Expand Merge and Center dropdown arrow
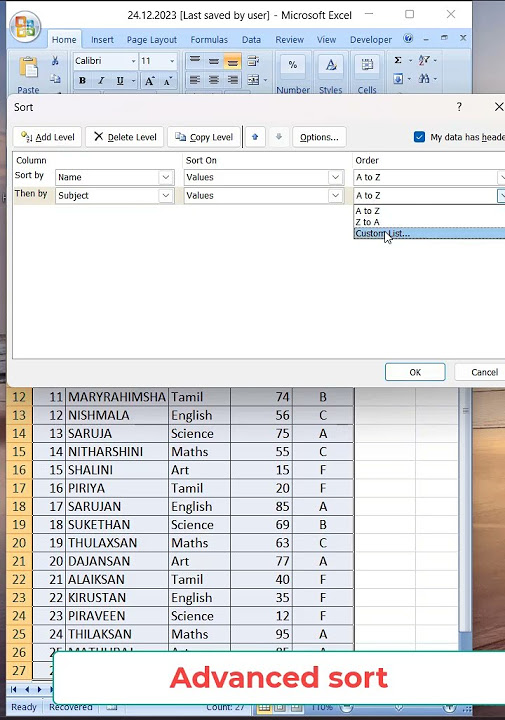The height and width of the screenshot is (720, 505). click(x=265, y=80)
